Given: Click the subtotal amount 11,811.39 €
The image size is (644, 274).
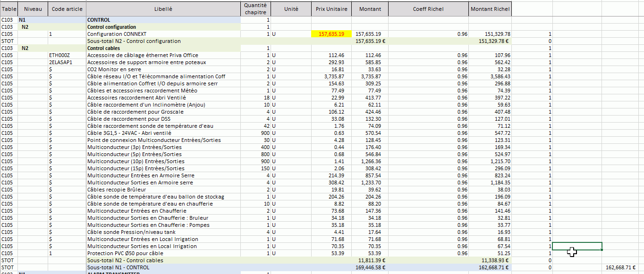Looking at the screenshot, I should pyautogui.click(x=372, y=260).
